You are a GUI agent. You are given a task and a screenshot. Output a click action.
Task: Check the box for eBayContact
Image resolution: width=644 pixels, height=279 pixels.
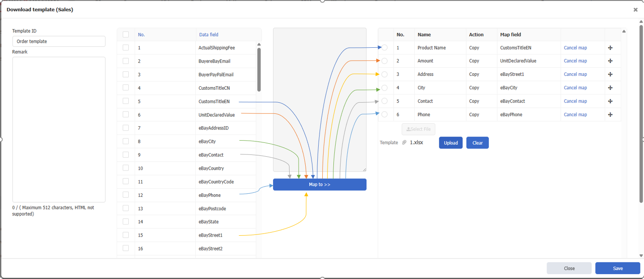pyautogui.click(x=126, y=154)
